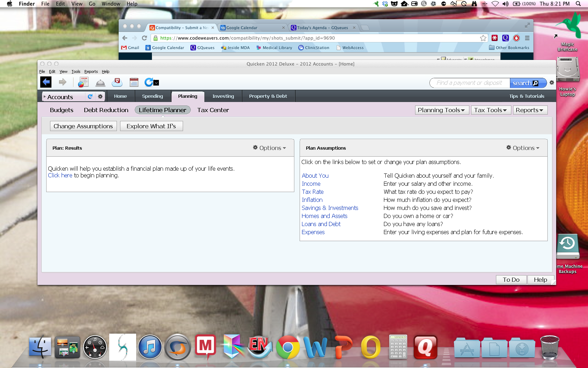The height and width of the screenshot is (368, 588).
Task: Open the Inflation link
Action: [x=312, y=200]
